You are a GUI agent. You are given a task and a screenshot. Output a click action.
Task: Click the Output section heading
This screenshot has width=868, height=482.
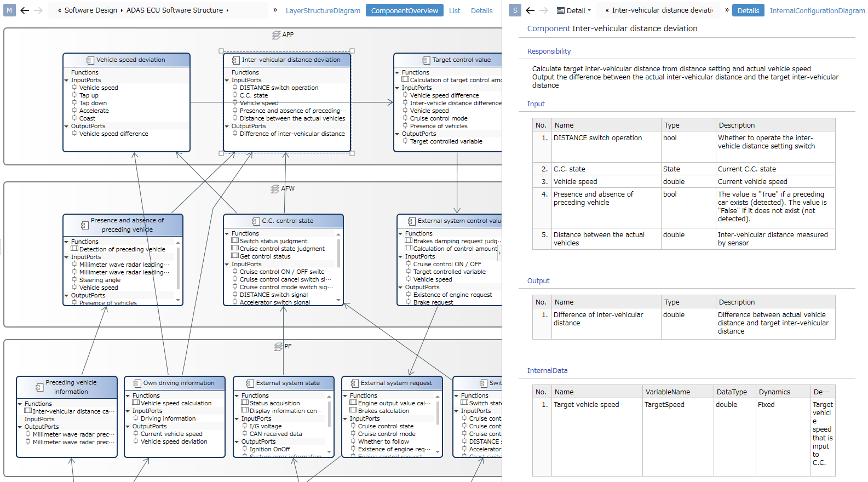[x=538, y=281]
